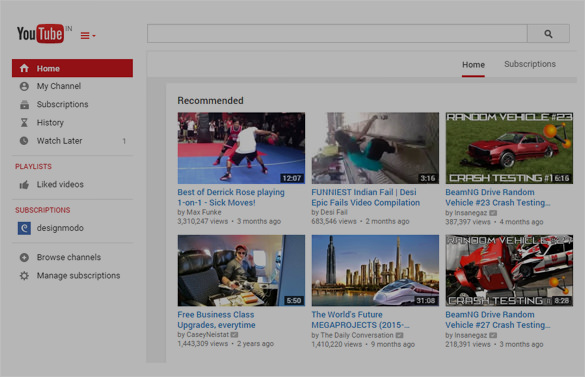Screen dimensions: 585x377
Task: Play the Random Vehicle #23 crash thumbnail
Action: pos(509,148)
